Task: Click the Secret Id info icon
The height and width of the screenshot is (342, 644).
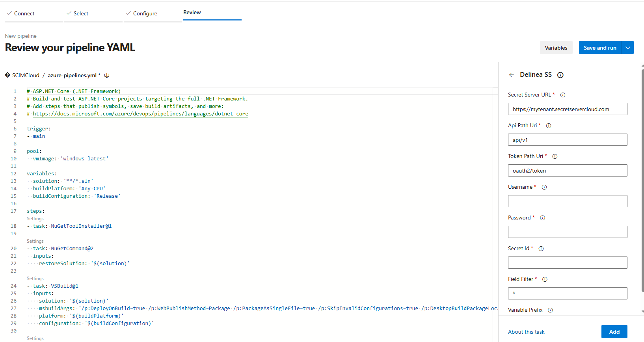Action: (x=541, y=249)
